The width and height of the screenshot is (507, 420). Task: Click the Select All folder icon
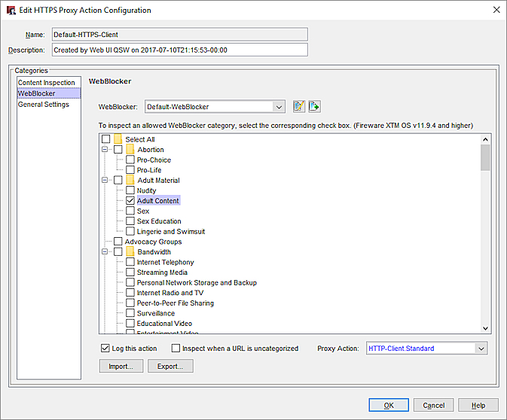118,139
